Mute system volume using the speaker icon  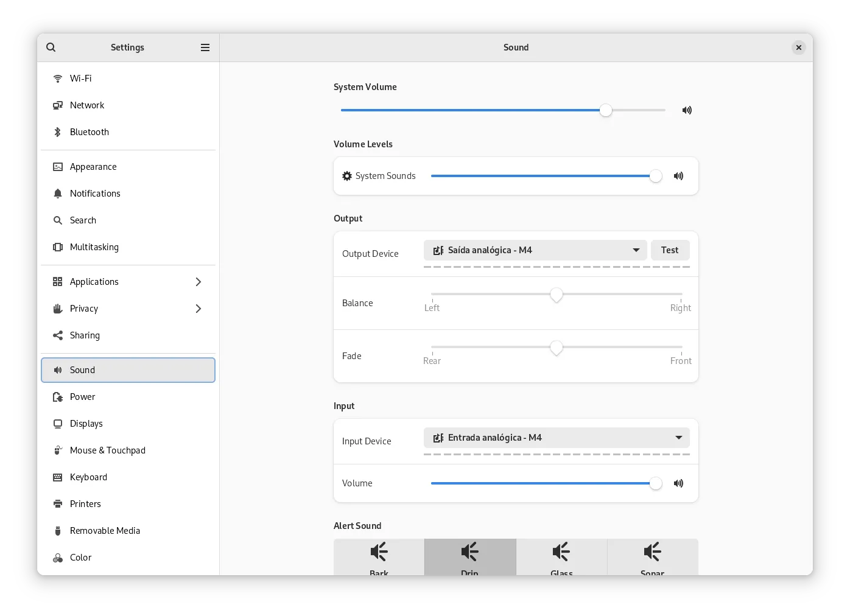[x=687, y=110]
